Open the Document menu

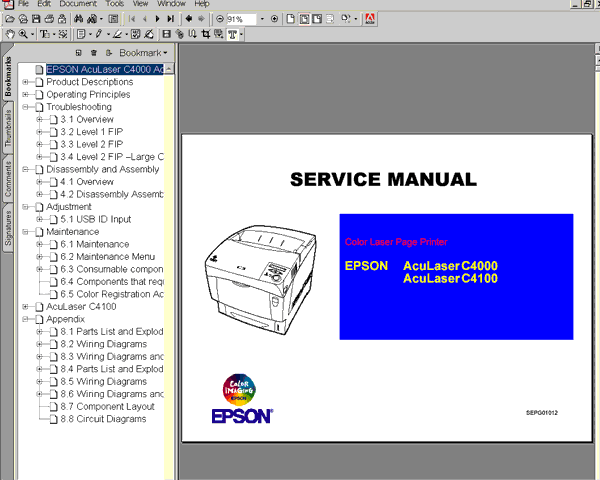(78, 4)
